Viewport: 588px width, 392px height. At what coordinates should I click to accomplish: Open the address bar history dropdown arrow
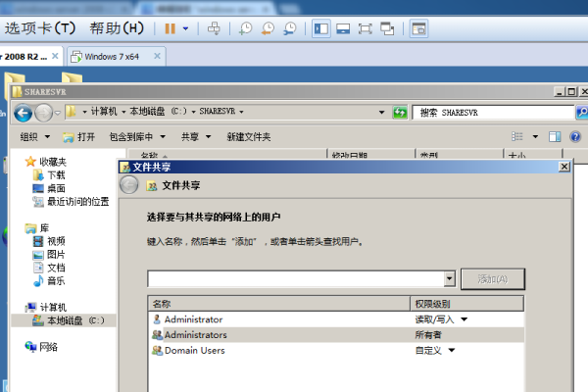pos(381,112)
